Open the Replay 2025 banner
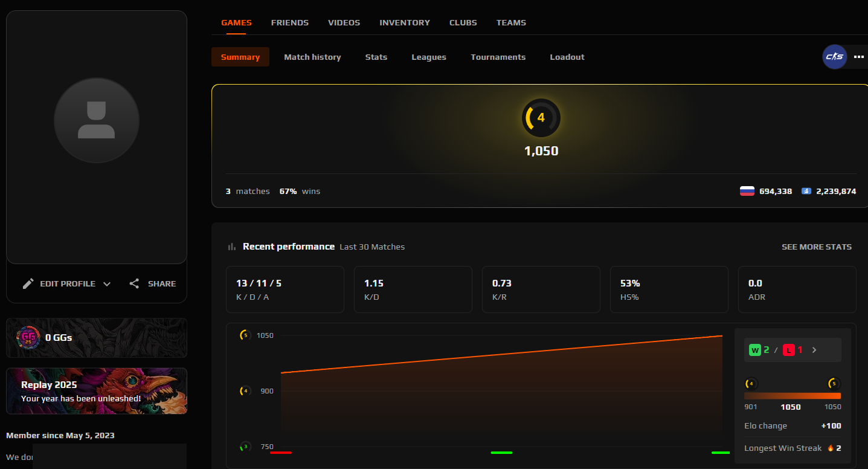868x469 pixels. pos(96,390)
